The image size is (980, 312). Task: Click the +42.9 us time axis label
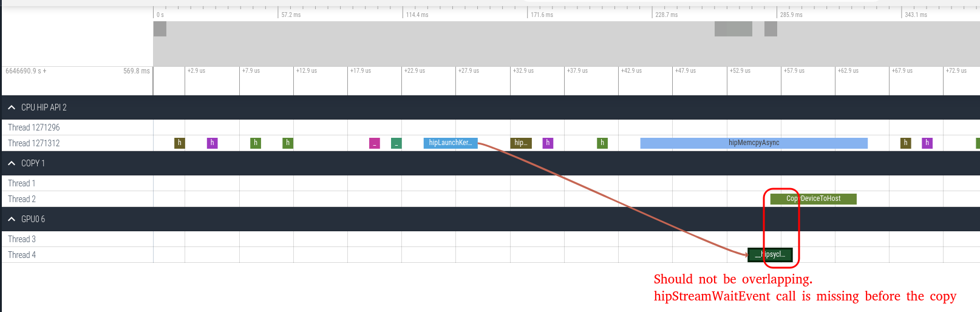(631, 71)
